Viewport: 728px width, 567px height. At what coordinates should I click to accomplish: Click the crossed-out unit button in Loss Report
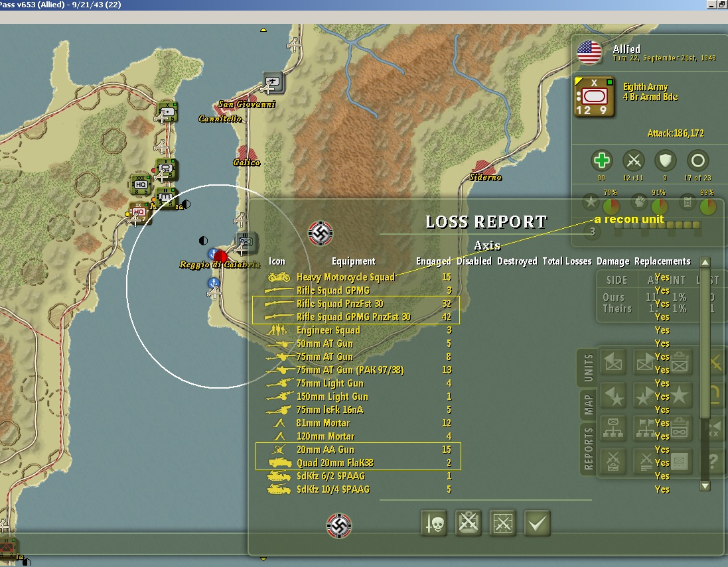(468, 523)
